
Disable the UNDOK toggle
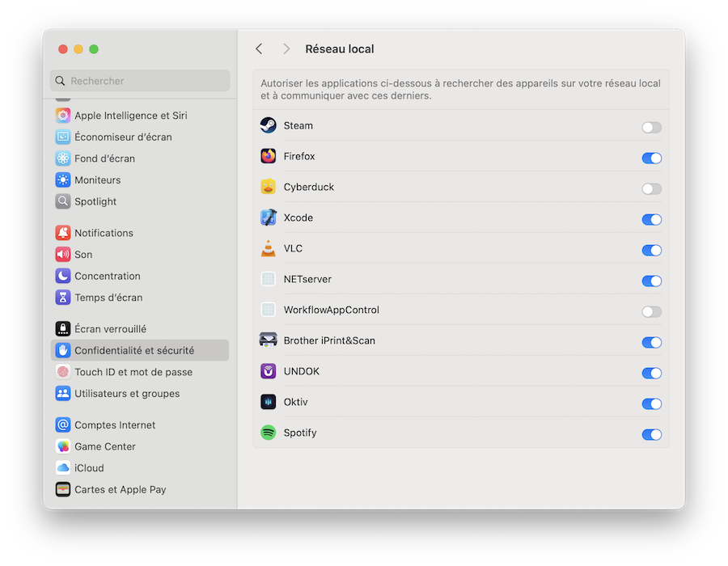(651, 373)
